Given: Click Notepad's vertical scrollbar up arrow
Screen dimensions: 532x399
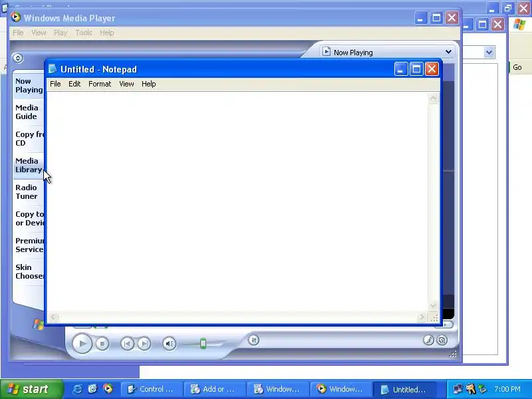Looking at the screenshot, I should tap(434, 98).
